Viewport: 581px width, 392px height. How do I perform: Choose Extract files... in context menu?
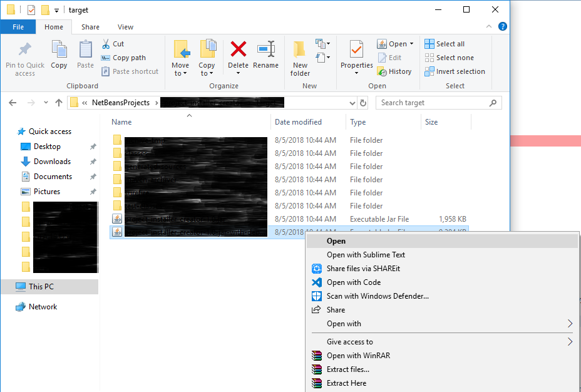[x=442, y=369]
